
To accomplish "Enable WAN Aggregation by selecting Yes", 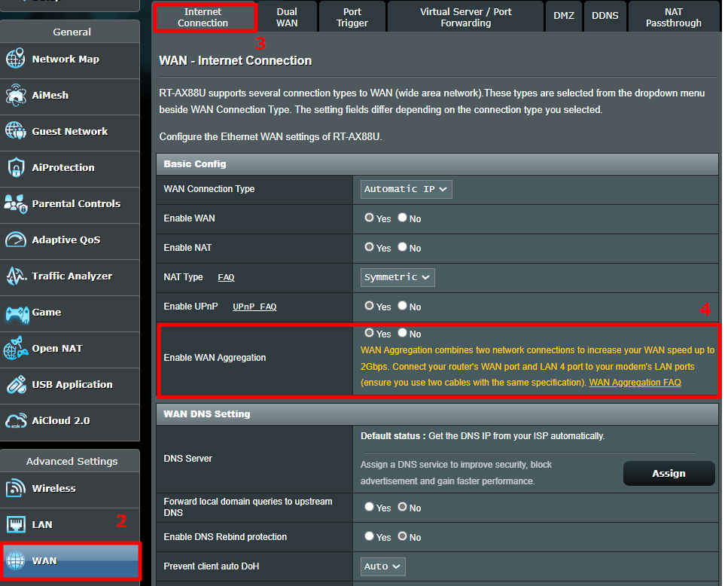I will click(x=369, y=333).
